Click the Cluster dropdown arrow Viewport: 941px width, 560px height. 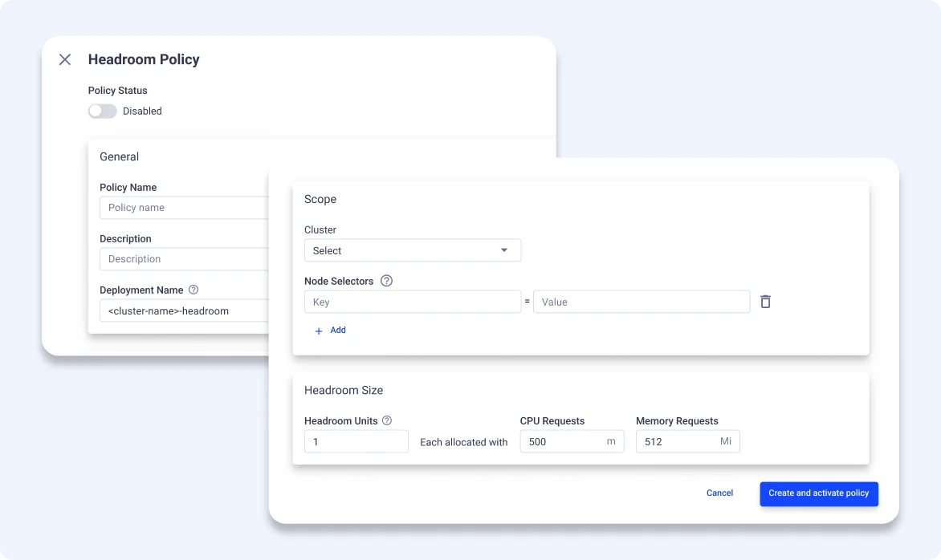point(504,250)
